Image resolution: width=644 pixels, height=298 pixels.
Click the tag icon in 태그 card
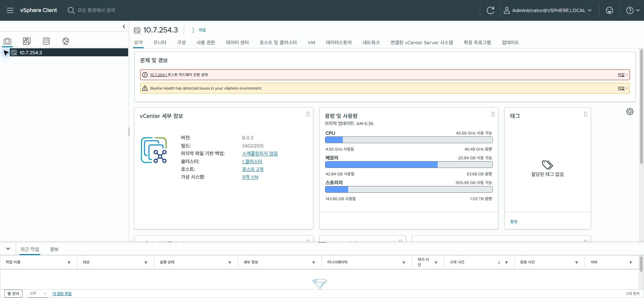coord(547,165)
